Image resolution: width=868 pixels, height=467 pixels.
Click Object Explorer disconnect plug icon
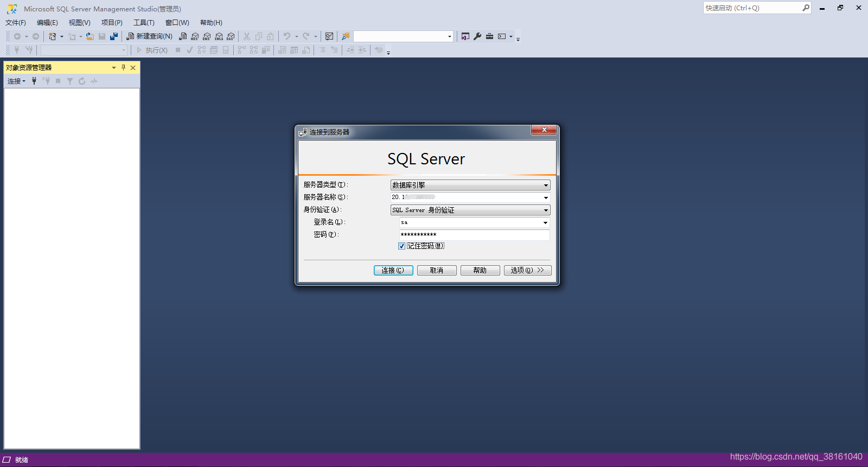(x=46, y=81)
